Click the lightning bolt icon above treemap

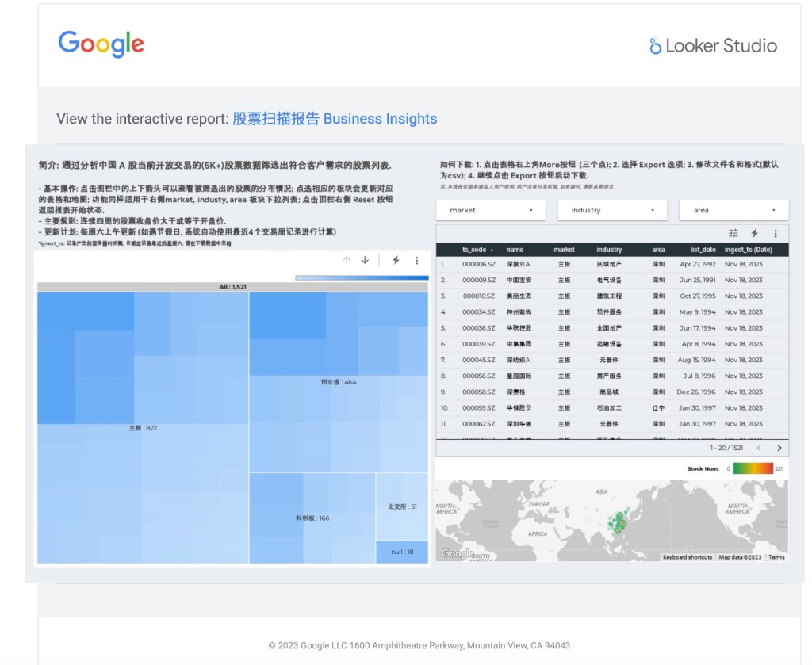[396, 260]
